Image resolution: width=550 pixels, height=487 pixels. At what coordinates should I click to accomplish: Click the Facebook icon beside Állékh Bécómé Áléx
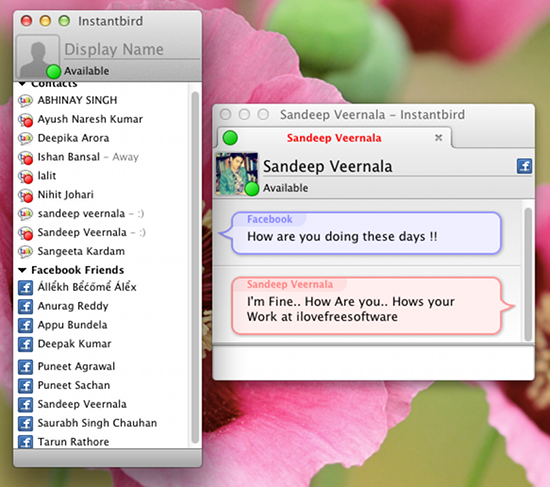[26, 287]
